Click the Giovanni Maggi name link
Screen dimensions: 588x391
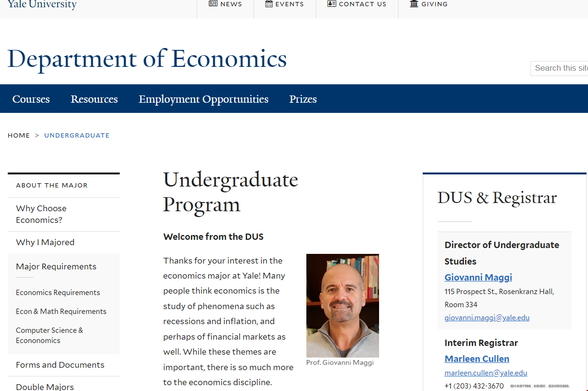478,277
